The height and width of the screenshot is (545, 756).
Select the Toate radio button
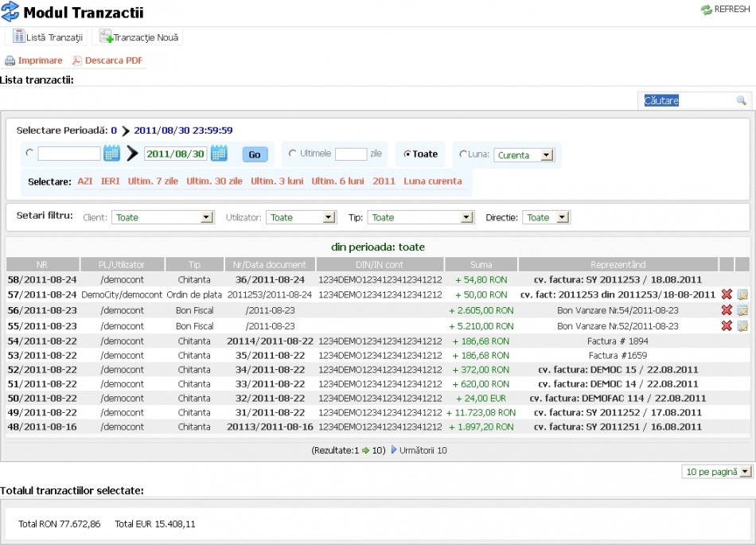407,154
